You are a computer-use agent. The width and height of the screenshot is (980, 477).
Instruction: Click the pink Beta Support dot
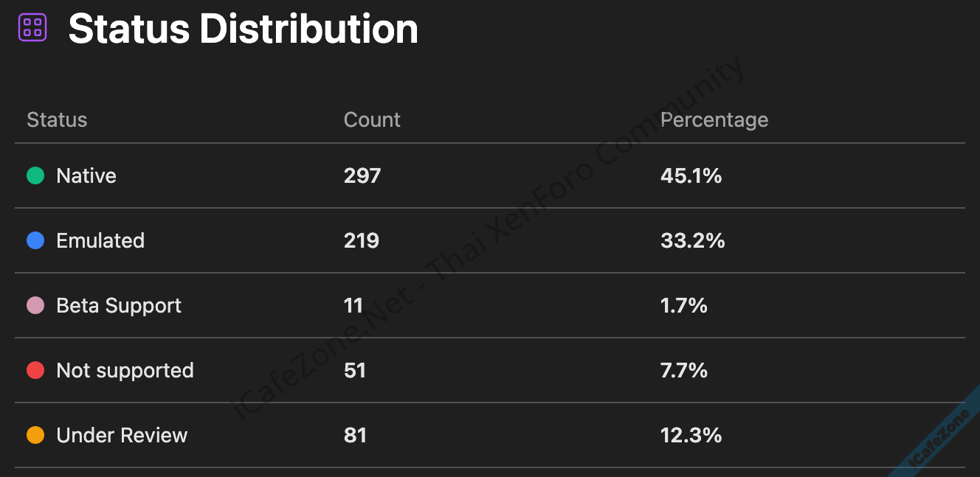35,305
